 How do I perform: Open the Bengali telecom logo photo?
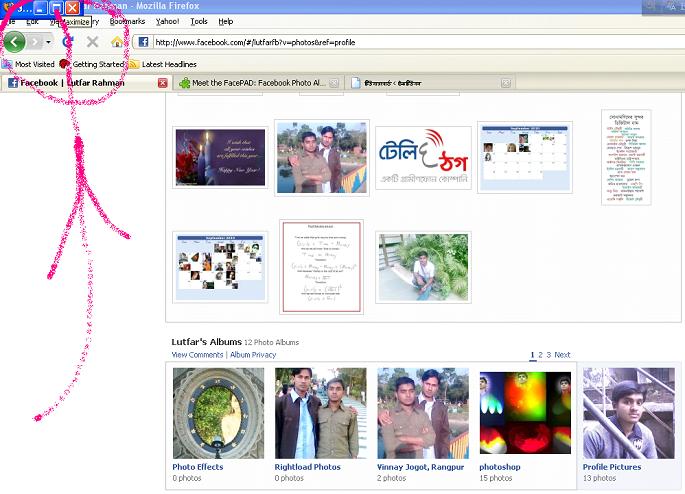tap(423, 158)
